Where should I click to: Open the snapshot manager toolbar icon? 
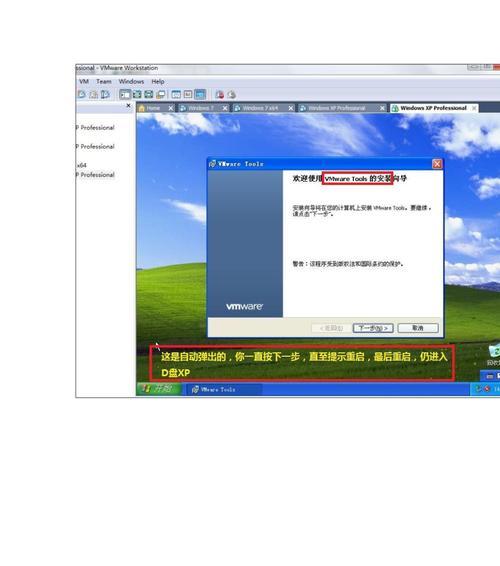105,95
